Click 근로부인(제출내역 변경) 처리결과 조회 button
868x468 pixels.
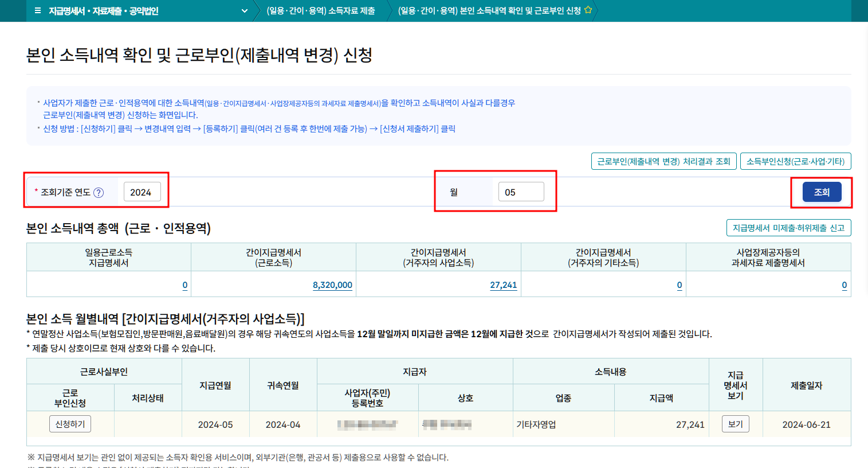pyautogui.click(x=663, y=161)
